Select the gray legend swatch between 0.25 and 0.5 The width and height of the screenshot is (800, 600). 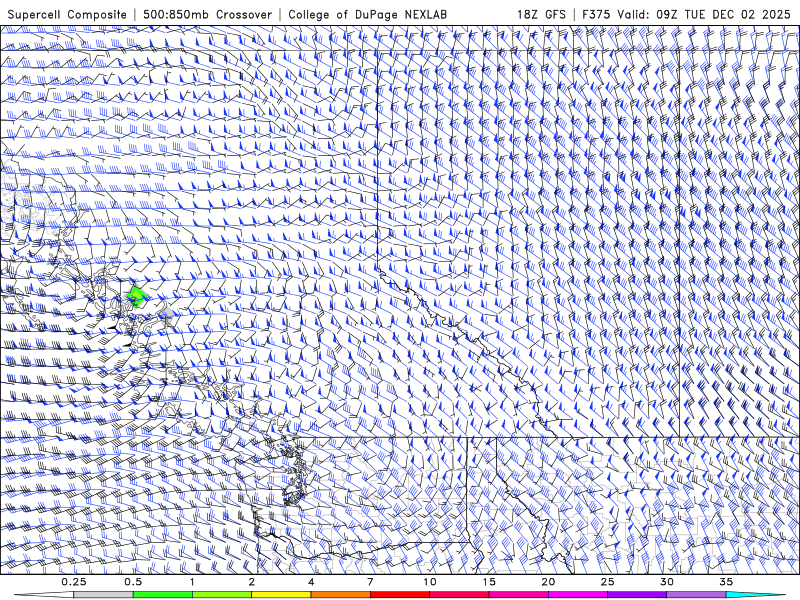[103, 595]
